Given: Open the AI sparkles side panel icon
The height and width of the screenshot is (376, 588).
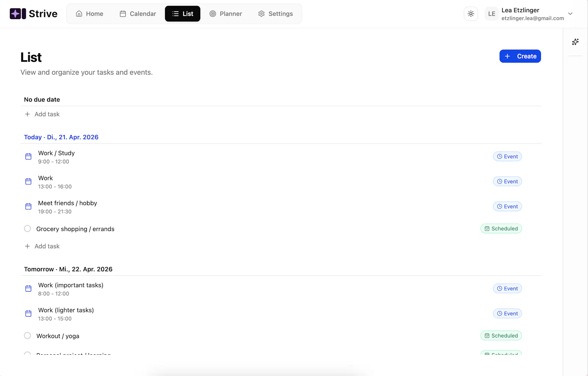Looking at the screenshot, I should tap(576, 42).
